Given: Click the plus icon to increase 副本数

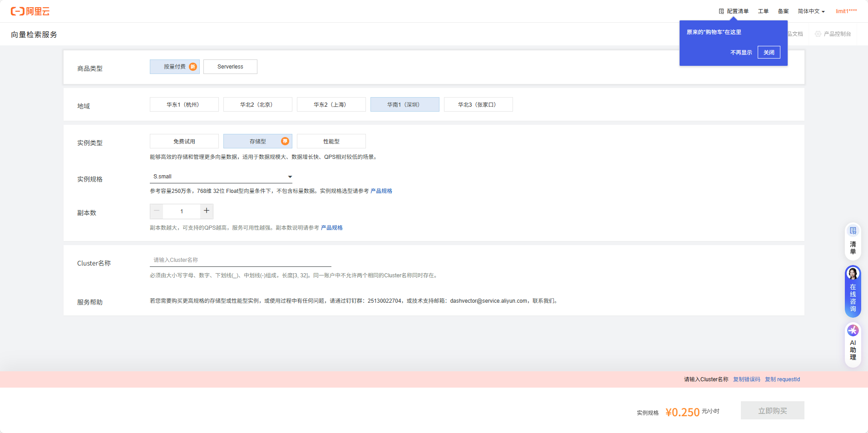Looking at the screenshot, I should tap(207, 211).
